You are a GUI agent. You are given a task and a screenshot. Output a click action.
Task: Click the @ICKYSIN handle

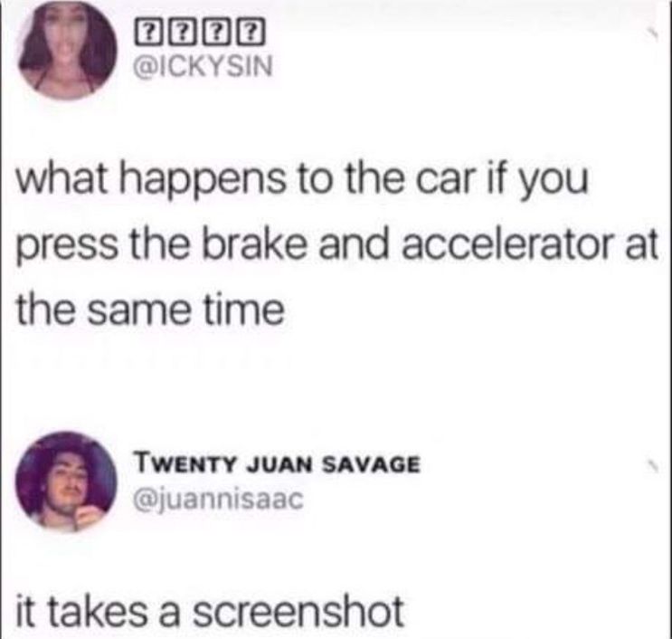(x=204, y=67)
